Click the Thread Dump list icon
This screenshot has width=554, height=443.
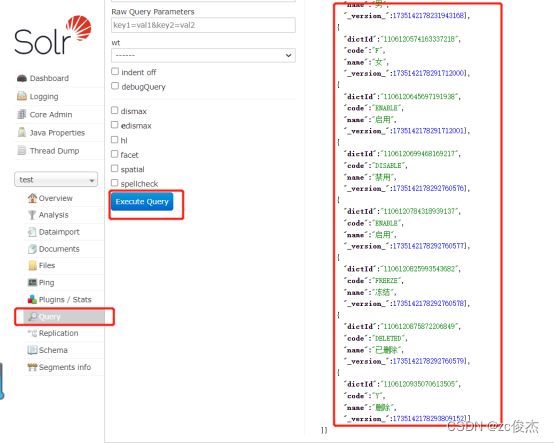(22, 151)
